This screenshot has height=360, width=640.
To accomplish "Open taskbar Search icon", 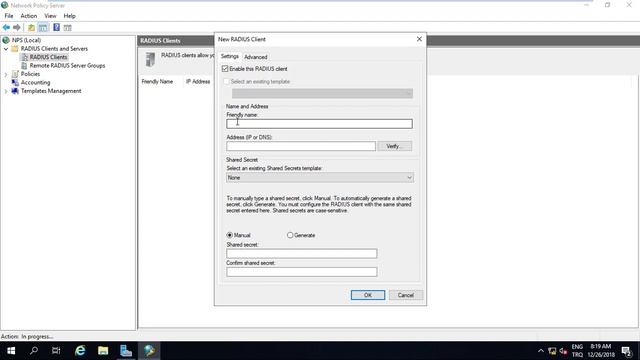I will click(x=34, y=351).
